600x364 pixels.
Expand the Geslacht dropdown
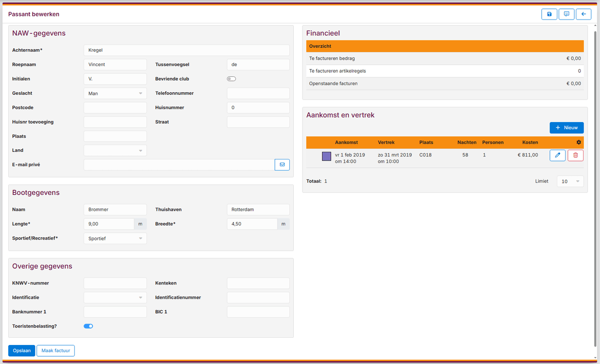pos(115,93)
